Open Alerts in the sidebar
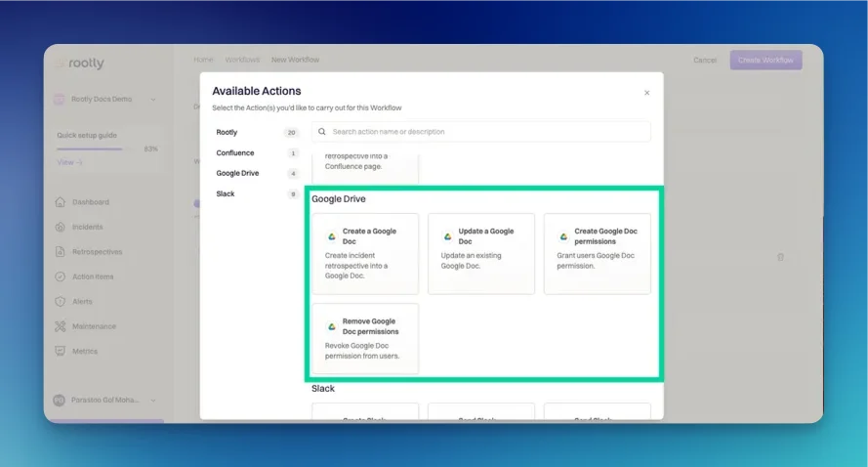 point(82,302)
